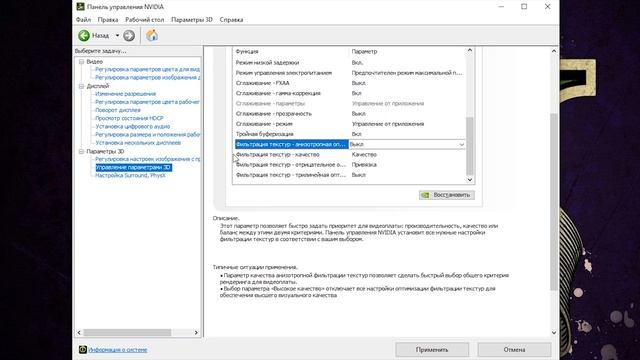This screenshot has width=640, height=360.
Task: Open the Файл menu
Action: point(83,20)
